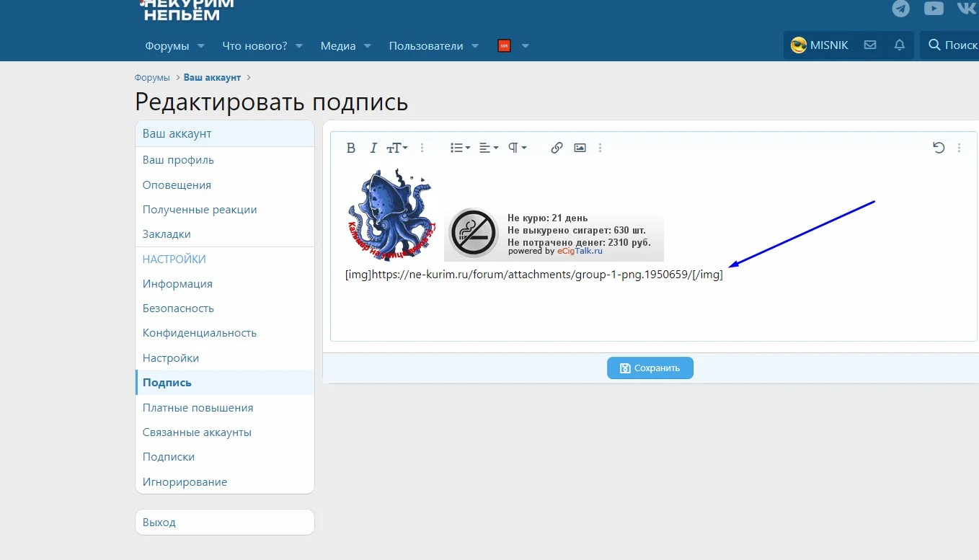The image size is (979, 560).
Task: Open the envelope messages icon
Action: click(x=870, y=45)
